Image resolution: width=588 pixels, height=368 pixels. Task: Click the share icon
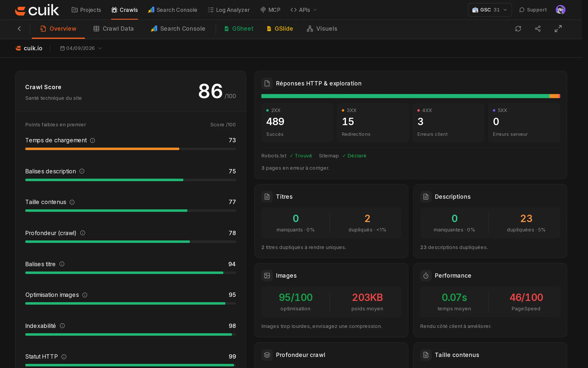click(538, 29)
